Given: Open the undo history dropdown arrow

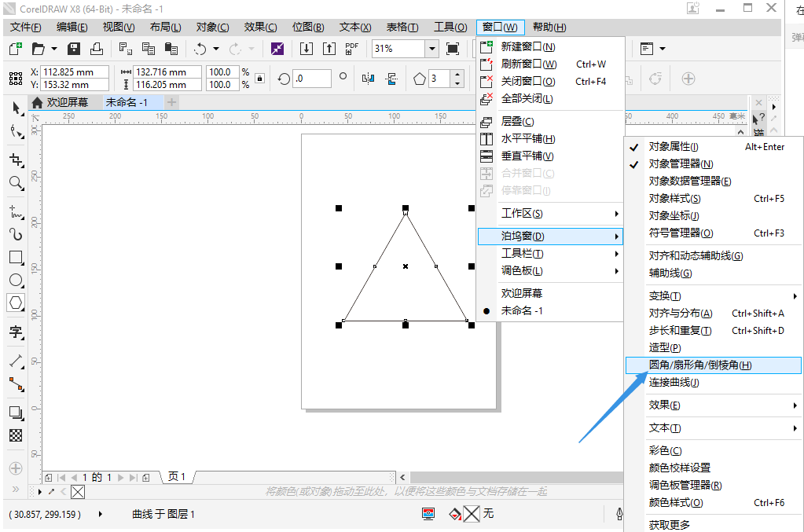Looking at the screenshot, I should (216, 49).
